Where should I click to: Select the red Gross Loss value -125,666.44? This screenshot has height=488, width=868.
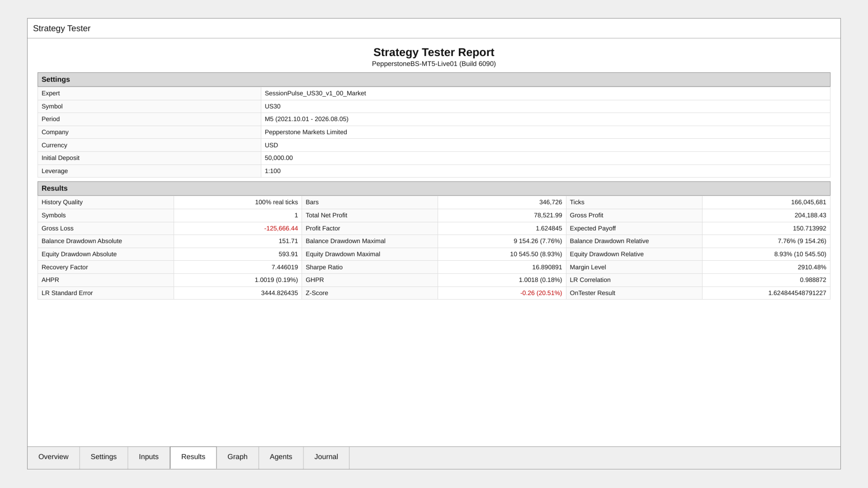[281, 229]
